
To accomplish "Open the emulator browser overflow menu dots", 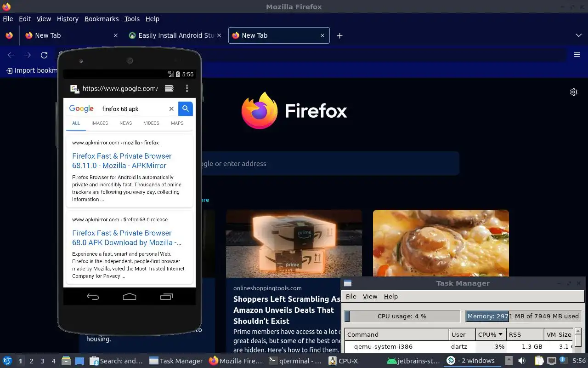I will coord(187,88).
